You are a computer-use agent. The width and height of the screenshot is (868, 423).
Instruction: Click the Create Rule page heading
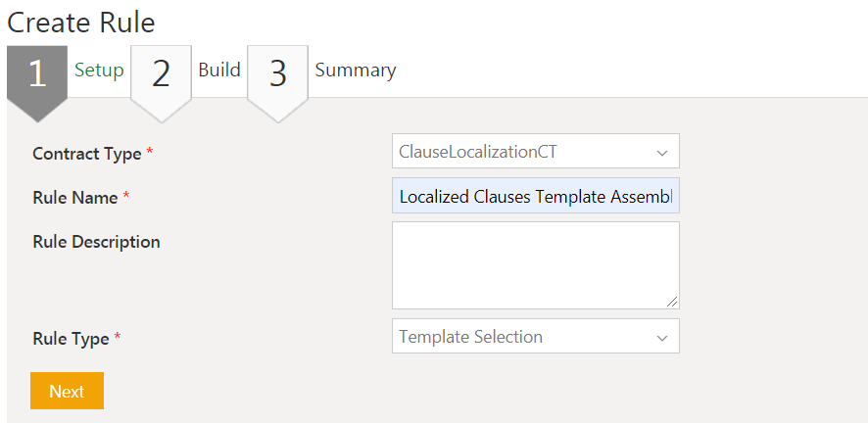[x=81, y=22]
